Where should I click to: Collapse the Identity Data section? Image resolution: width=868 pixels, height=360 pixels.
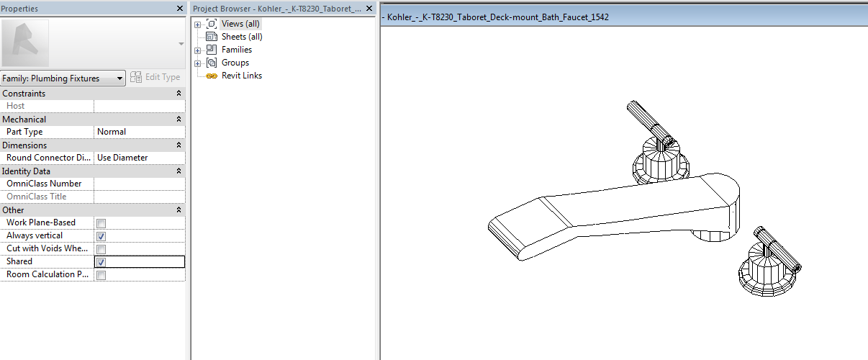tap(178, 171)
